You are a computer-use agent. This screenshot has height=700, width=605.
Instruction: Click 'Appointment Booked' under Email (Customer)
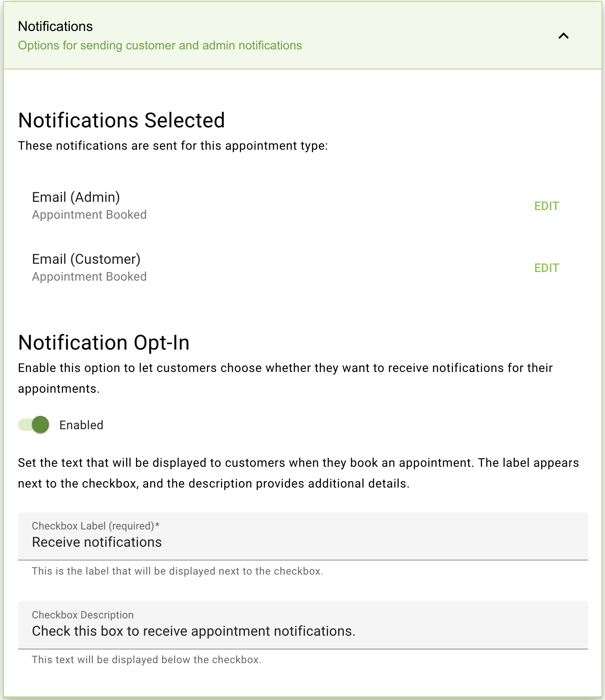click(x=89, y=277)
